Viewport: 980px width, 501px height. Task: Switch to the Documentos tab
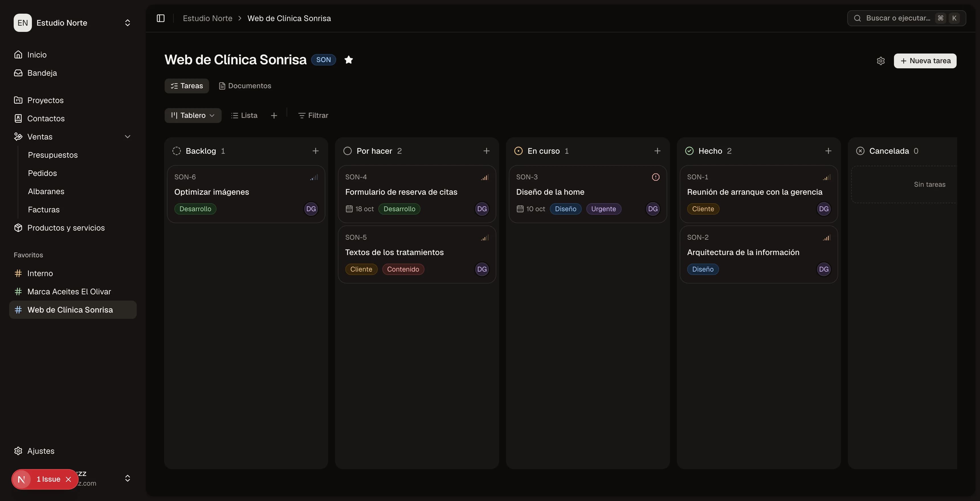[x=245, y=86]
